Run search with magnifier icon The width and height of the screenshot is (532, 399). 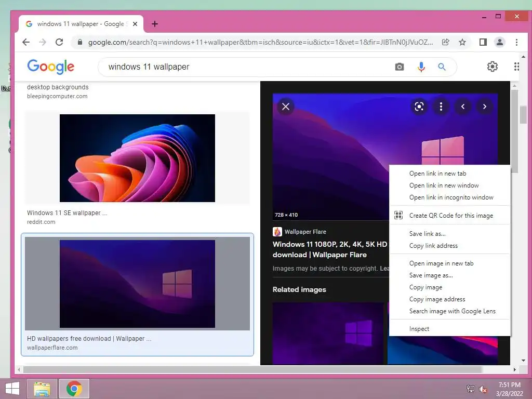[442, 67]
